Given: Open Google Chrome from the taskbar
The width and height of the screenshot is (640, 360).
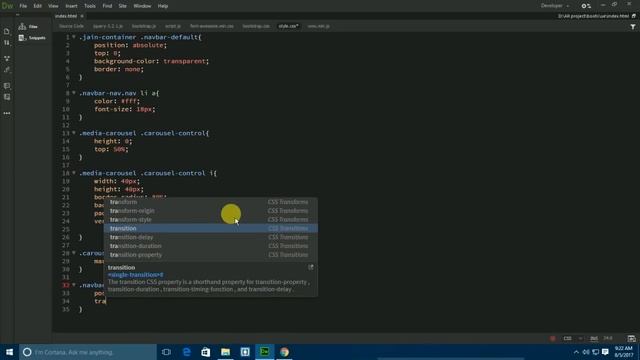Looking at the screenshot, I should pos(284,352).
